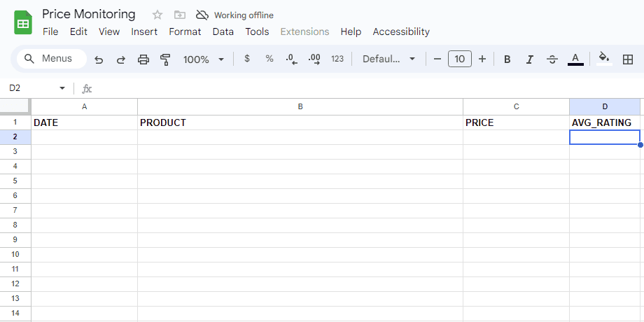The height and width of the screenshot is (322, 644).
Task: Click the Price Monitoring document title
Action: coord(89,15)
